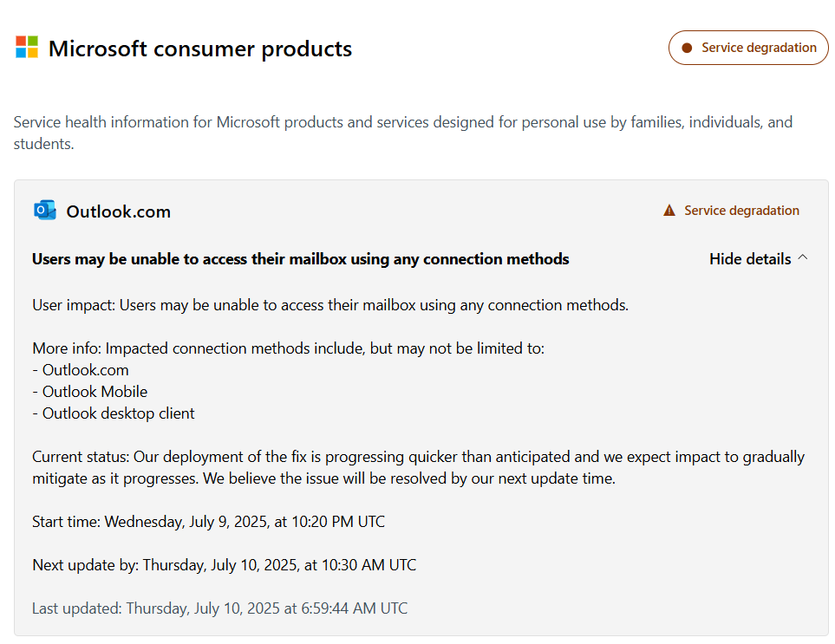The width and height of the screenshot is (835, 644).
Task: Collapse details using the chevron next to Hide details
Action: [x=804, y=257]
